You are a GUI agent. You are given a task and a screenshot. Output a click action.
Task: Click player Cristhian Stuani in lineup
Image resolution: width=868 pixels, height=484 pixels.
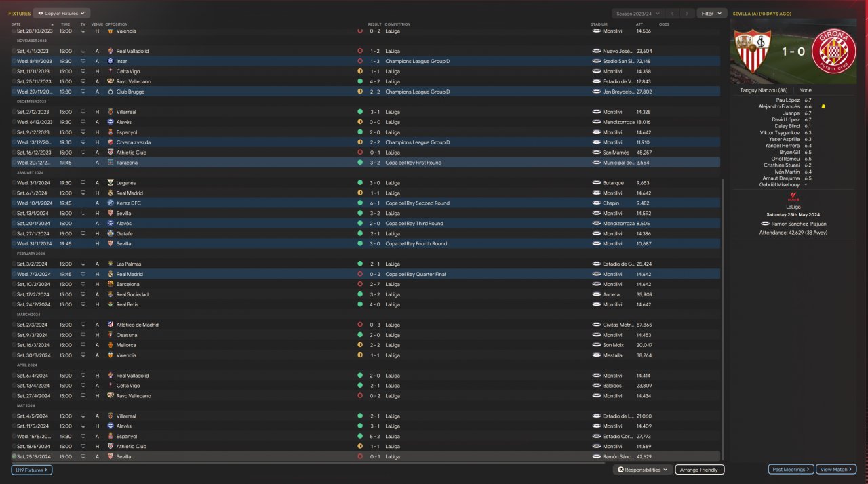781,165
